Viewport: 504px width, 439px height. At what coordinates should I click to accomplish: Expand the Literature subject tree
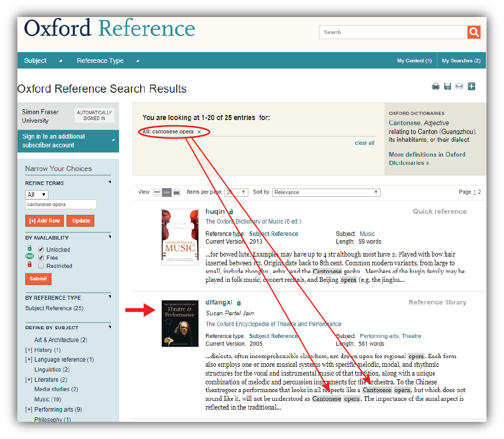[29, 380]
